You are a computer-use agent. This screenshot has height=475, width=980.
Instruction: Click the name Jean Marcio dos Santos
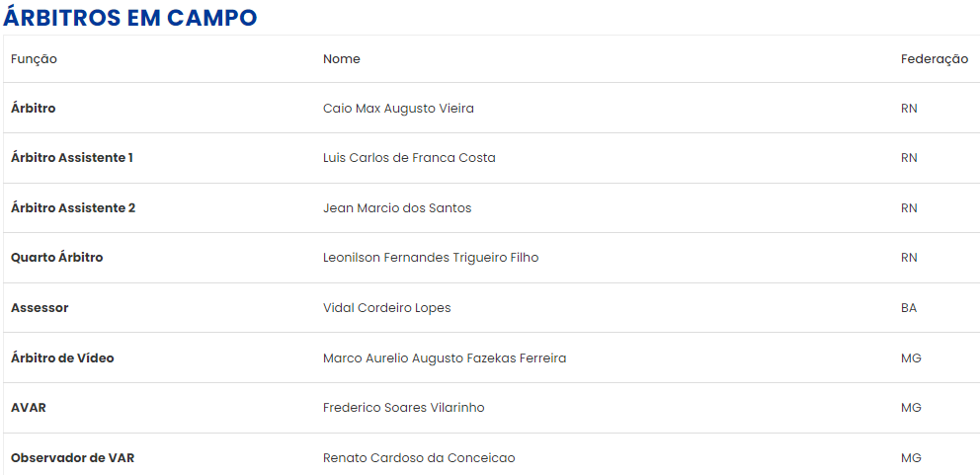(397, 208)
